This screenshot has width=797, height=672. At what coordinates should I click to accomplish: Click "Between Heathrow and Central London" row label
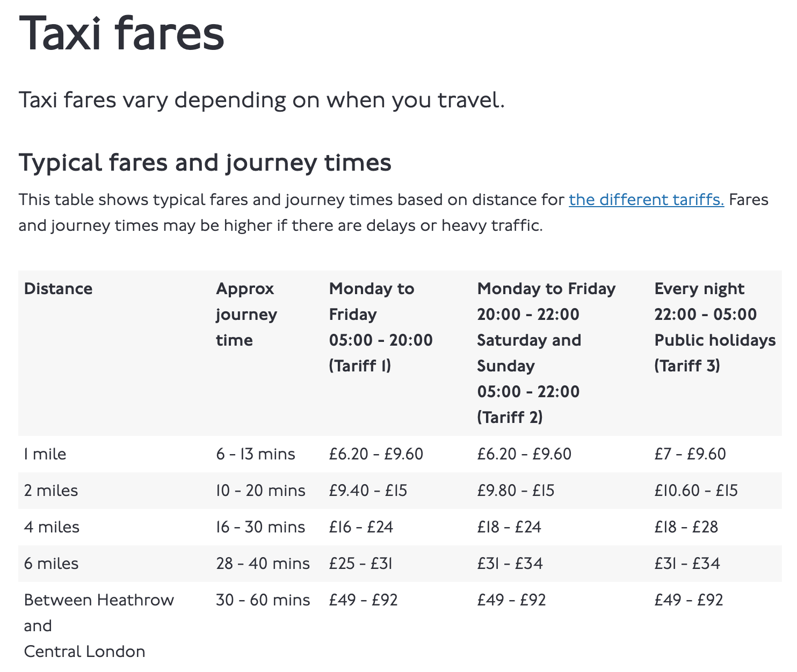point(99,626)
